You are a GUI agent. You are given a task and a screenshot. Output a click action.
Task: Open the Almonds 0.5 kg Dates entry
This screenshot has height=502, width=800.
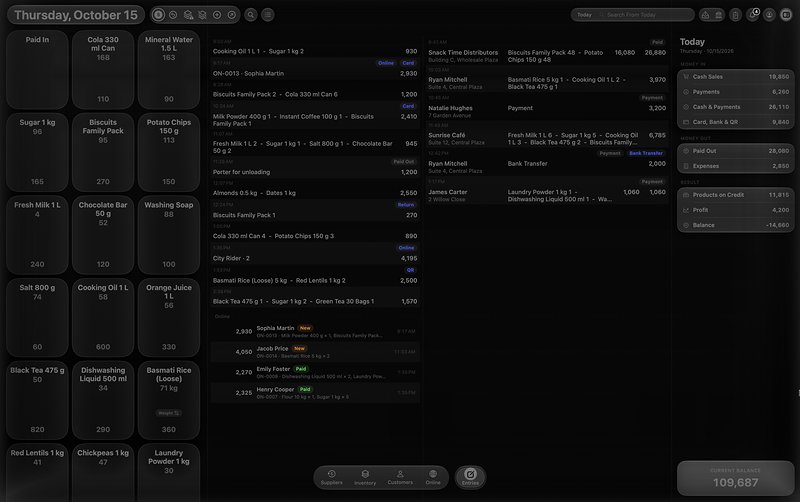click(315, 189)
